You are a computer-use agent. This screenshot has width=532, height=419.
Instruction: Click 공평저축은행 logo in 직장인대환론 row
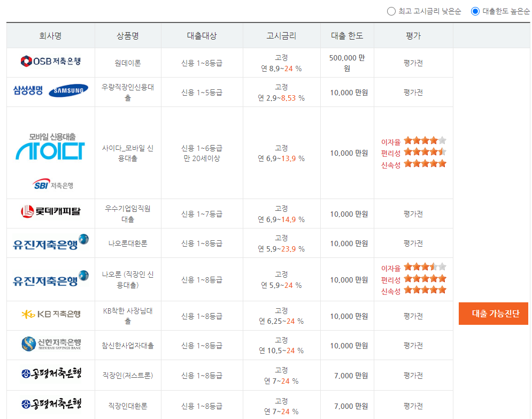click(51, 404)
